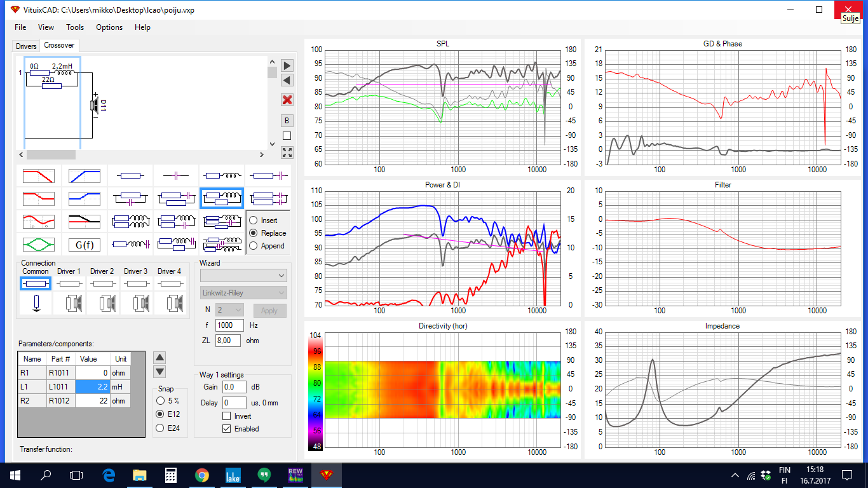
Task: Switch to the Drivers tab
Action: click(x=27, y=46)
